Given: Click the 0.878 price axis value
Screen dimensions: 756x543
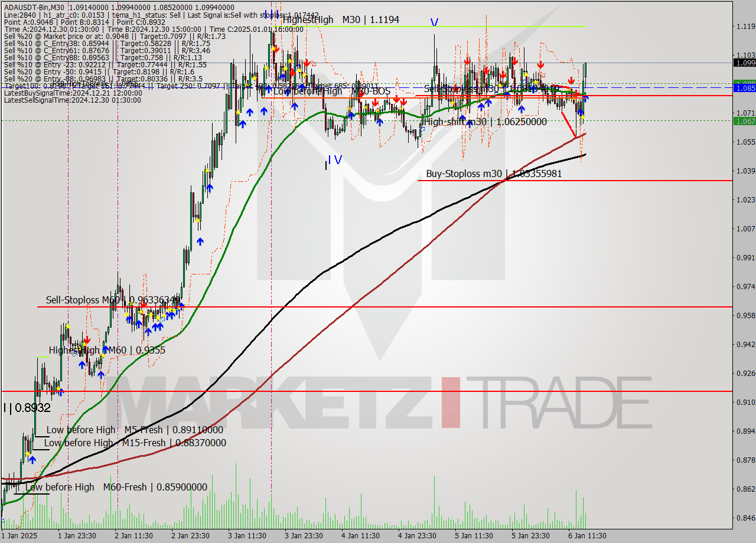Looking at the screenshot, I should 746,460.
